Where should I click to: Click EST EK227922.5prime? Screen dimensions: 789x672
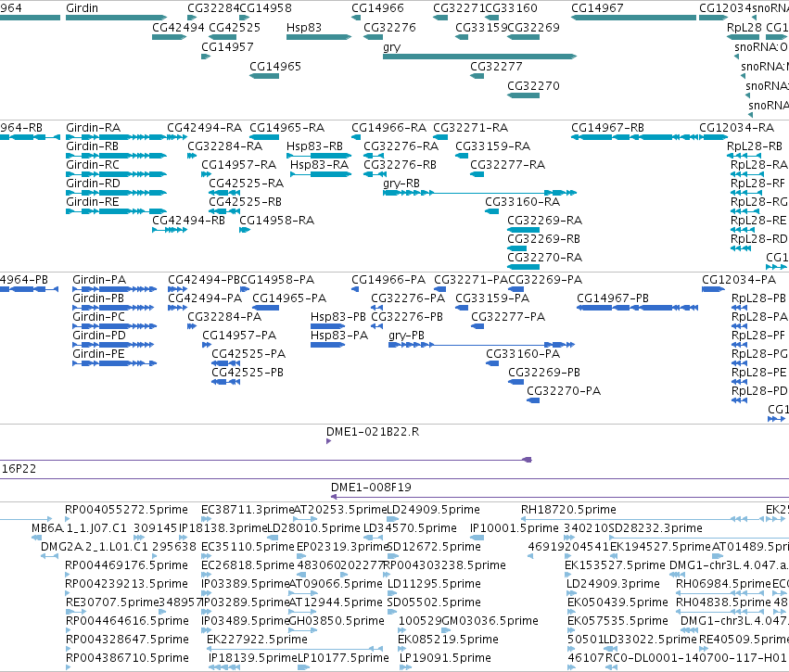(257, 640)
